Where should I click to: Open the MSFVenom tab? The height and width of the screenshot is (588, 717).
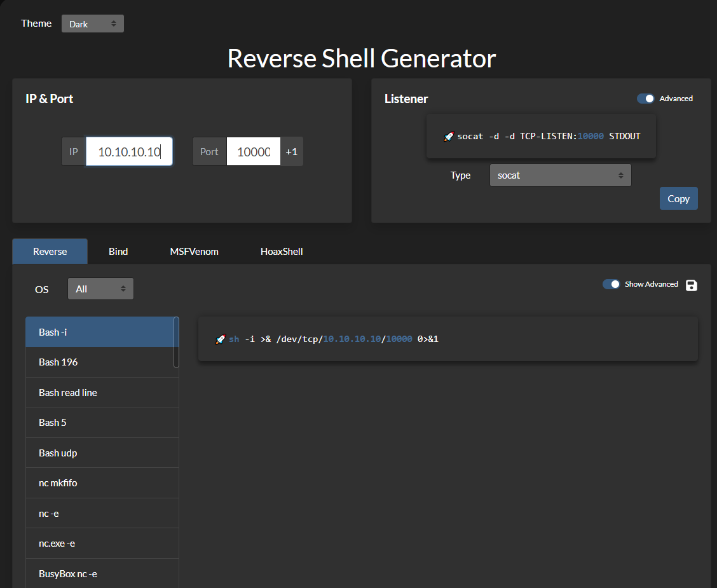194,252
